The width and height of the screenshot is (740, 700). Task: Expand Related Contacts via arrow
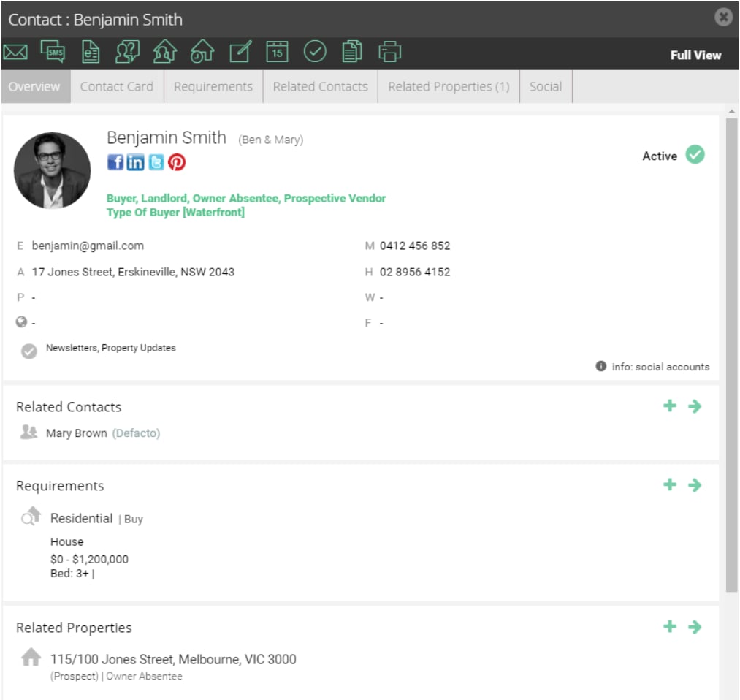[x=695, y=406]
